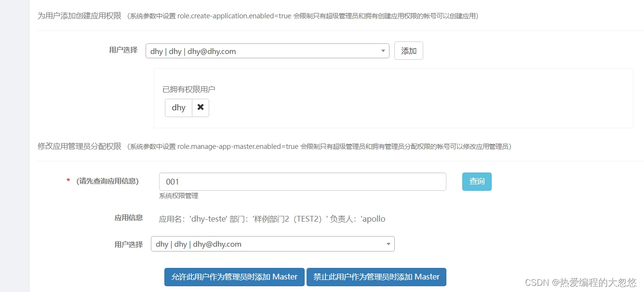Click the 用户选择 label under 应用信息
The width and height of the screenshot is (644, 292).
point(128,244)
